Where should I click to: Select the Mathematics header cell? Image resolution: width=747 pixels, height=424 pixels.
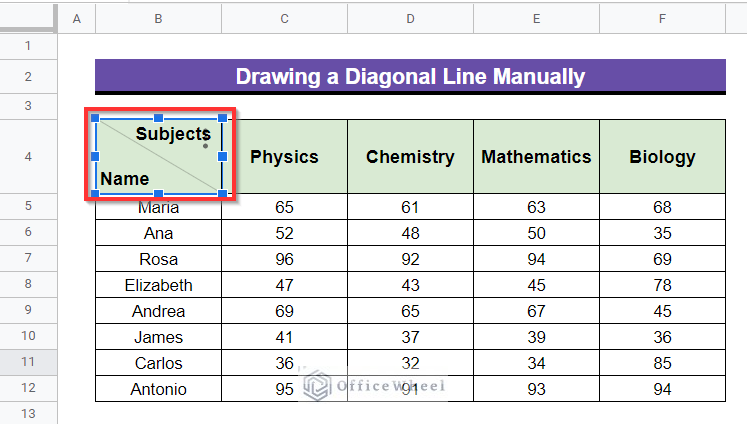tap(536, 157)
